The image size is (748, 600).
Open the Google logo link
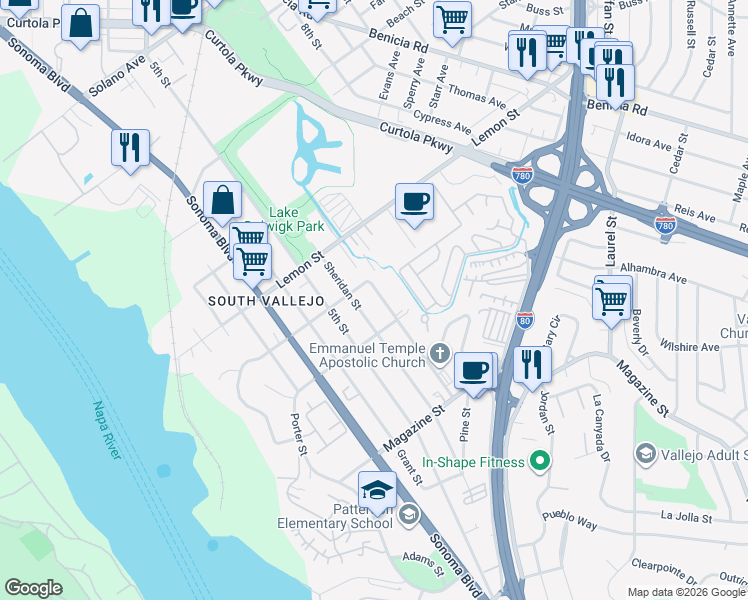point(33,588)
